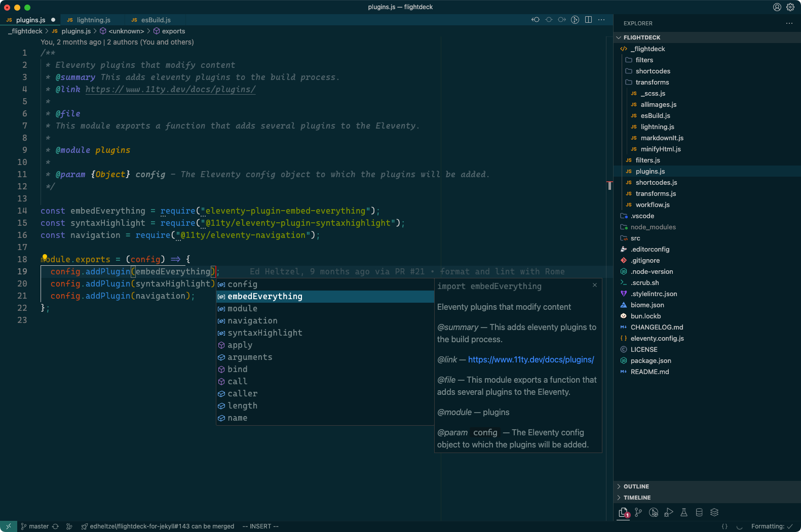Screen dimensions: 801x532
Task: Toggle the Formatting status indicator
Action: [771, 526]
